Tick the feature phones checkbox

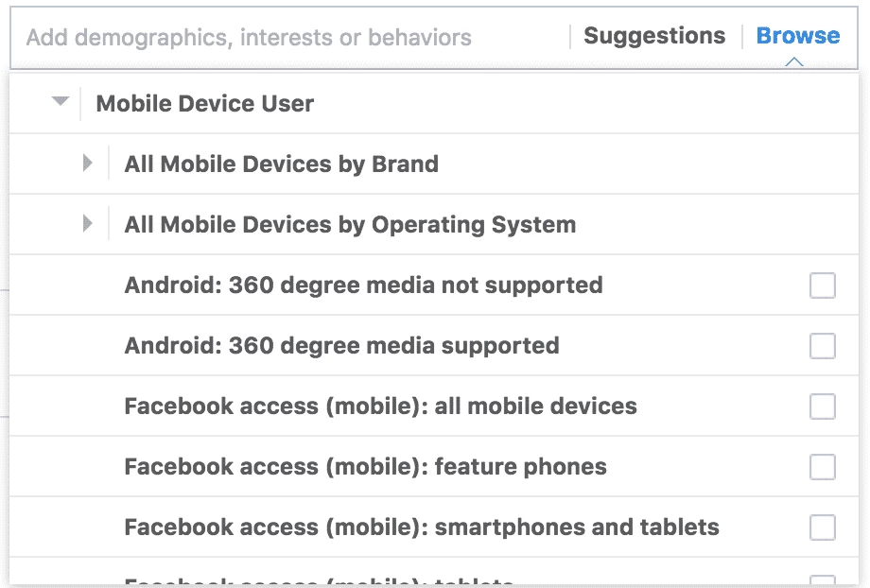[x=823, y=467]
